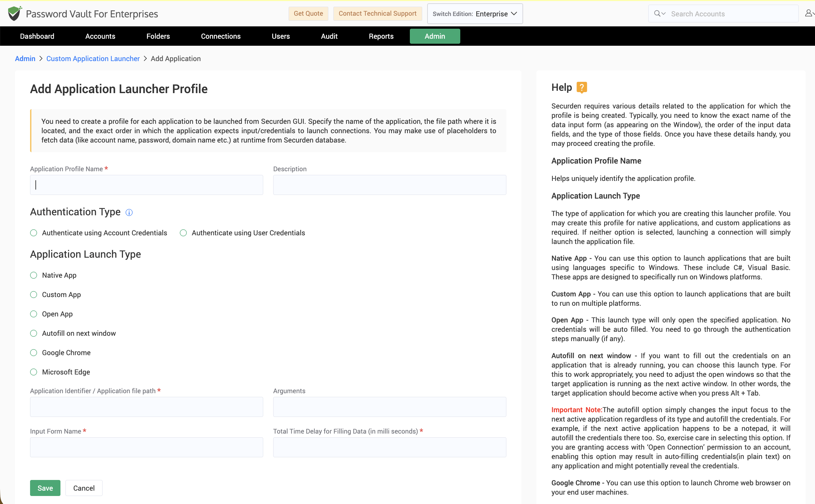Focus the Input Form Name field
The image size is (815, 504).
(147, 447)
